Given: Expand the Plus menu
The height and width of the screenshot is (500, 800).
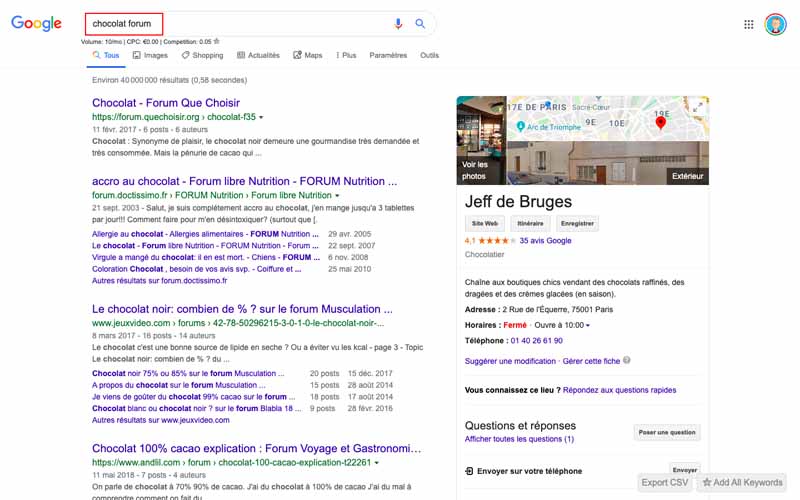Looking at the screenshot, I should click(x=346, y=55).
